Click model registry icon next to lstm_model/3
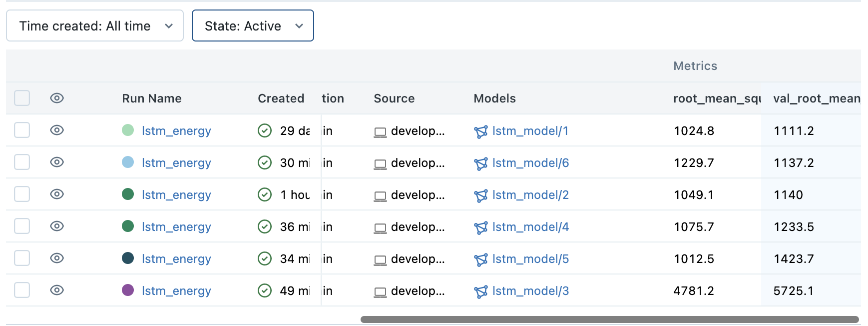The image size is (868, 326). coord(481,291)
